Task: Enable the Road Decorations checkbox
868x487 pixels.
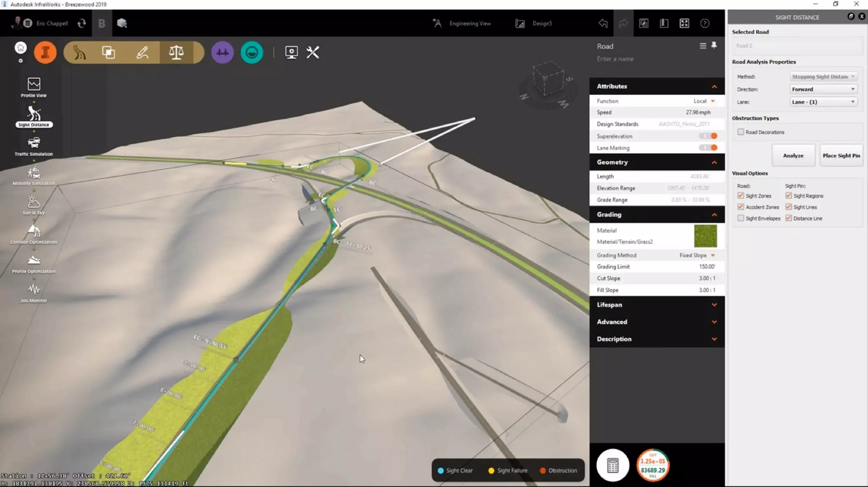Action: (x=741, y=132)
